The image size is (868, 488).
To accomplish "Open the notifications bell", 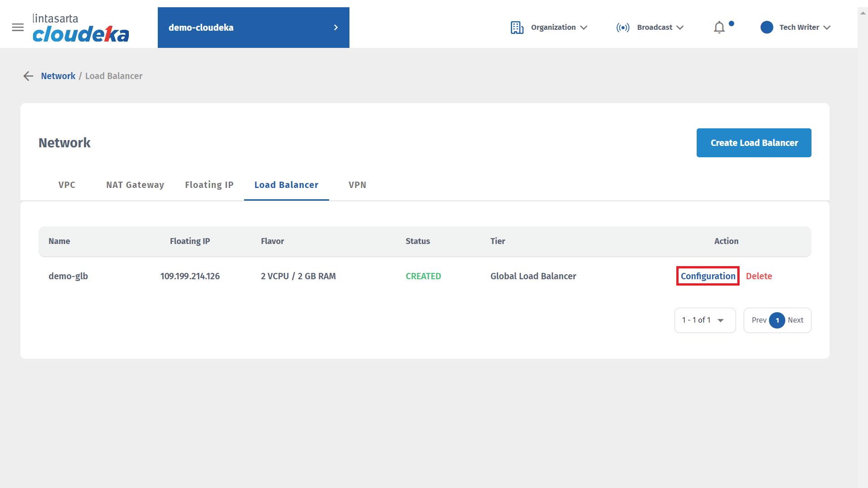I will tap(719, 28).
